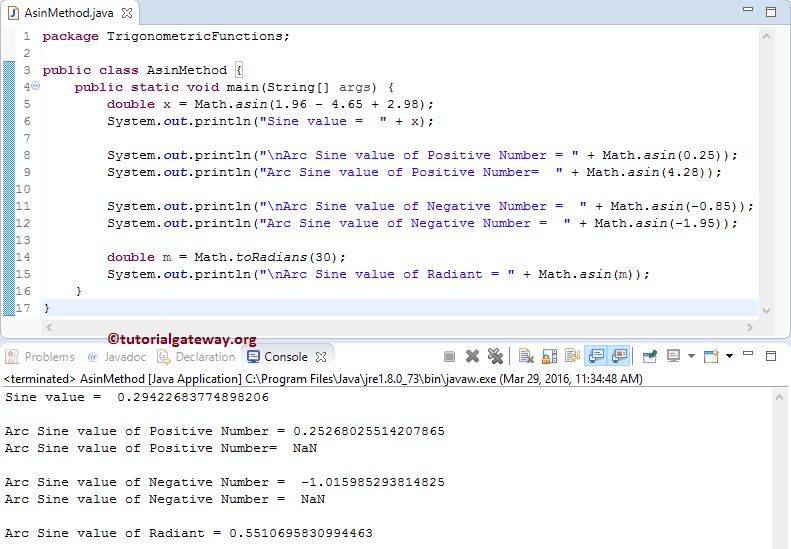Minimize the editor area
This screenshot has height=549, width=791.
[x=748, y=9]
